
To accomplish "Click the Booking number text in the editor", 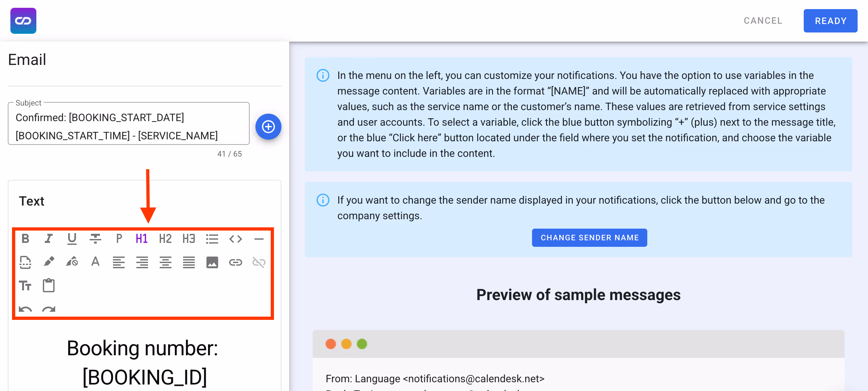I will click(x=143, y=348).
